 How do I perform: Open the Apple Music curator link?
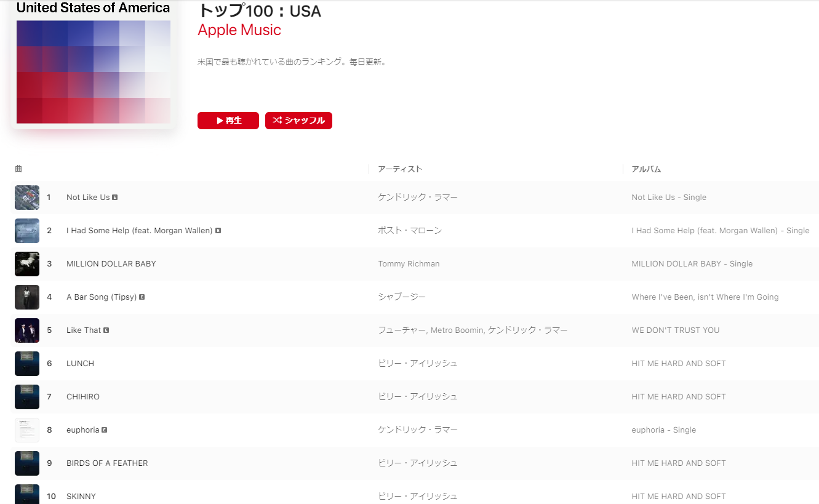[x=239, y=30]
